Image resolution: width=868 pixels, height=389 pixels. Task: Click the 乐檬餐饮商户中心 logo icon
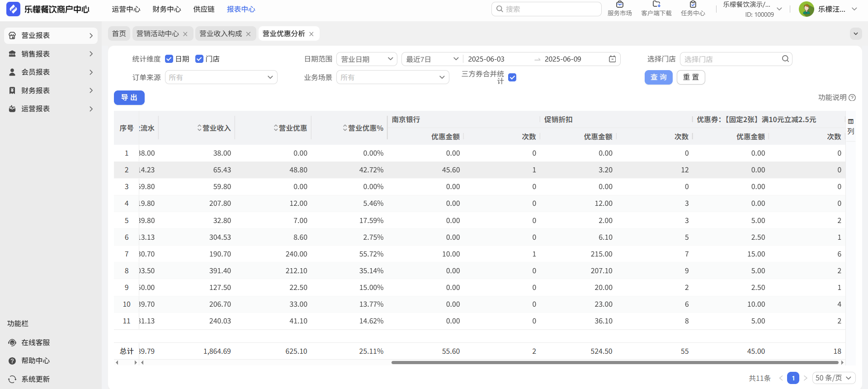[x=13, y=9]
